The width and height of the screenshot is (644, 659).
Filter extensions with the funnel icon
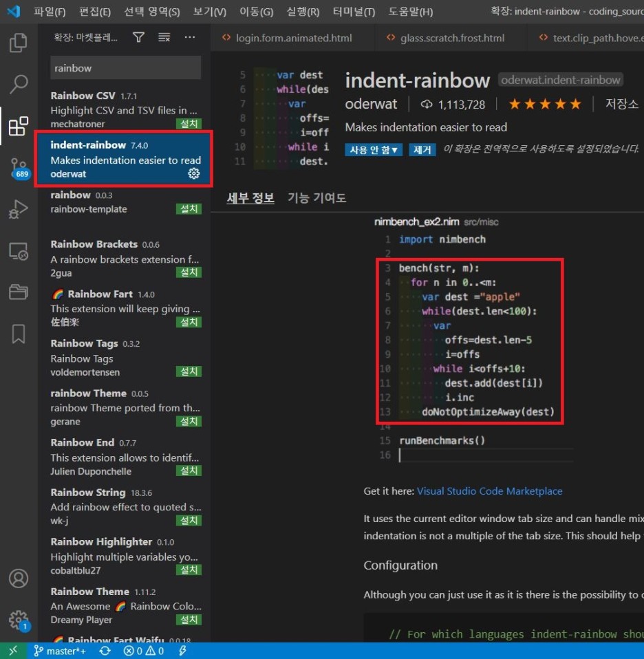tap(138, 37)
